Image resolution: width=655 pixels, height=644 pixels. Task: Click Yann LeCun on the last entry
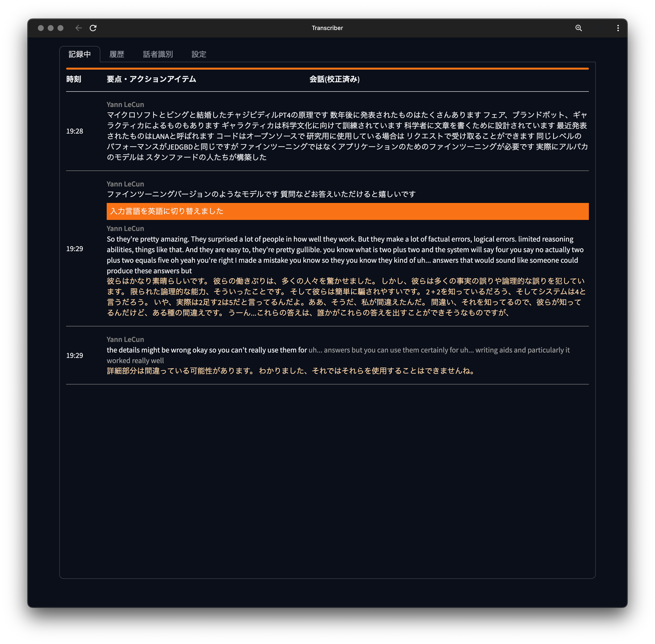pos(125,339)
